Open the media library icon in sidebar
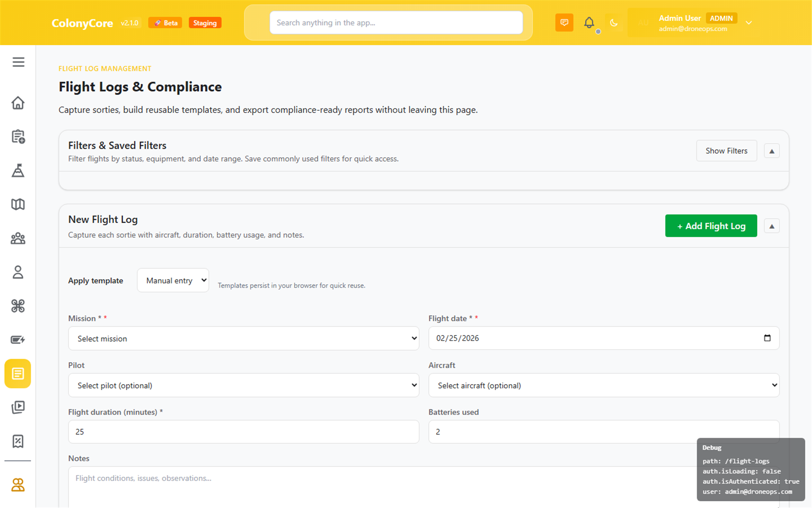The image size is (812, 508). [18, 407]
